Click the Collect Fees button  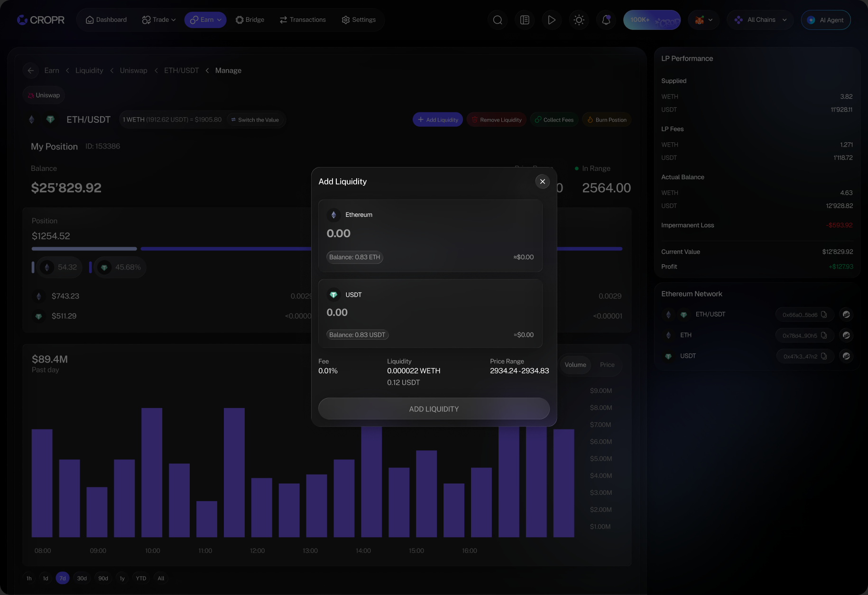coord(554,120)
